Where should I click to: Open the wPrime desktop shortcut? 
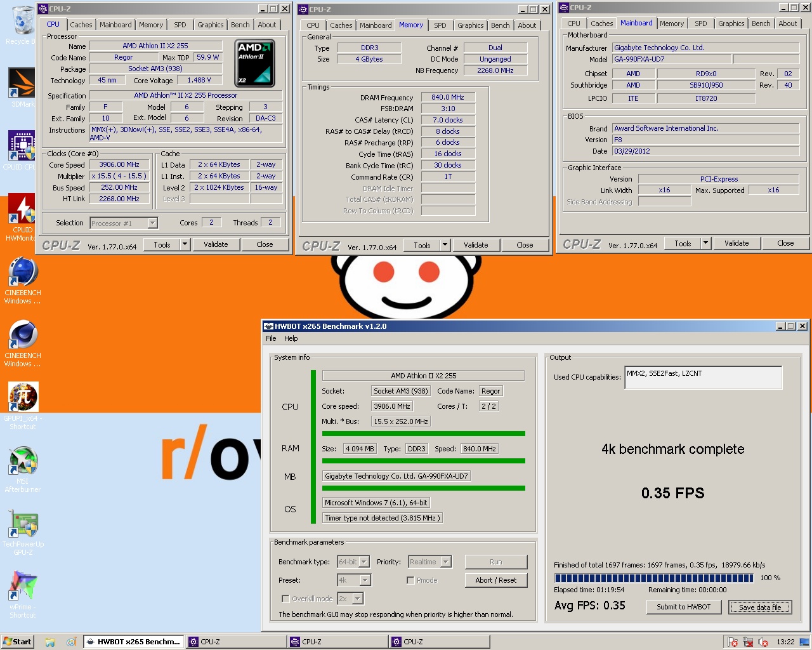click(23, 595)
